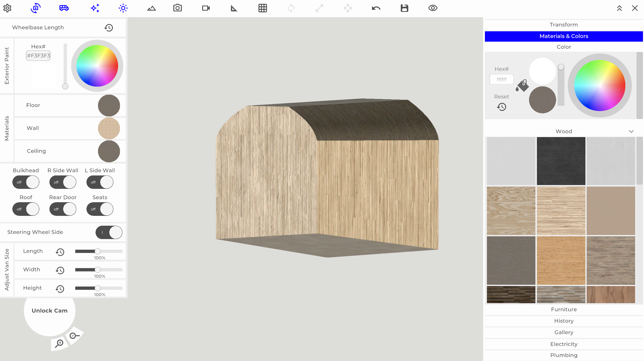644x361 pixels.
Task: Select the mountain landscape environment icon
Action: click(x=152, y=8)
